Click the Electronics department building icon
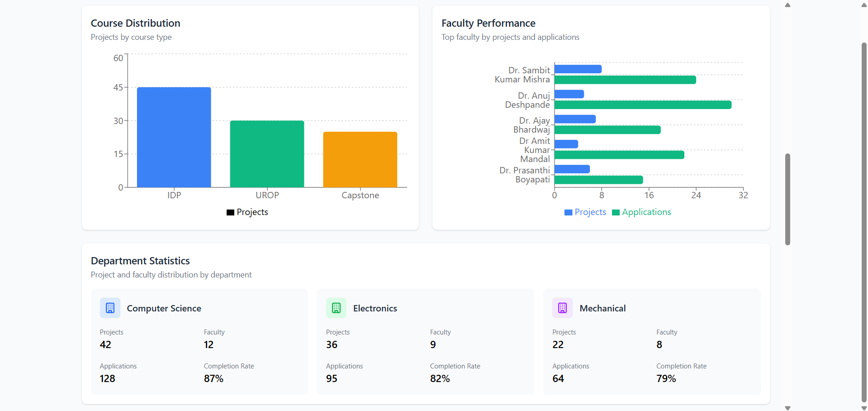 coord(336,308)
